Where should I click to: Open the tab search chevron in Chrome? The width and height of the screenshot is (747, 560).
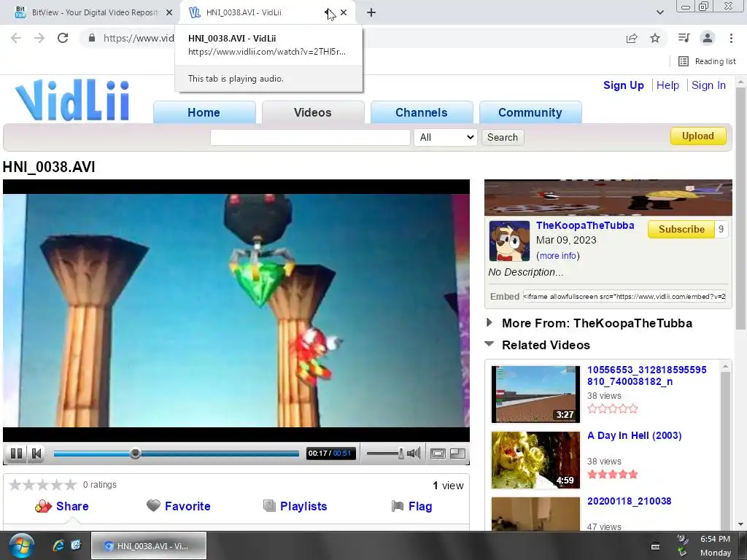[659, 12]
